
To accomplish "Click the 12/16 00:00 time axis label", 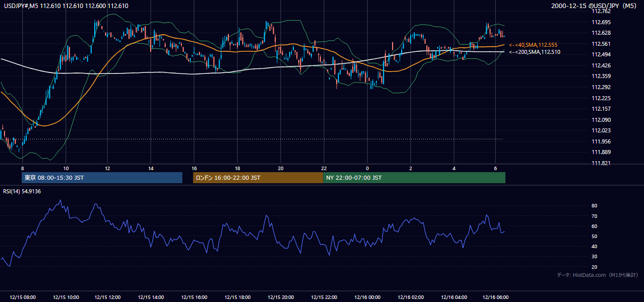I will click(367, 297).
